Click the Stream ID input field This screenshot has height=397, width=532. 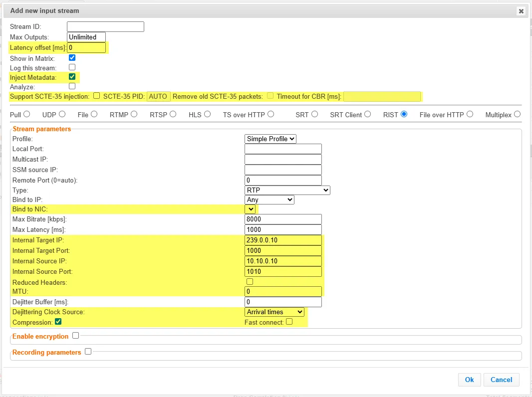[x=105, y=26]
